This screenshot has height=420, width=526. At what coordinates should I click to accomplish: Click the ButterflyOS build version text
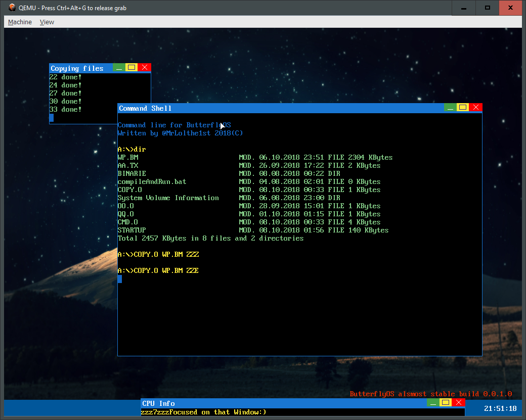click(x=431, y=394)
